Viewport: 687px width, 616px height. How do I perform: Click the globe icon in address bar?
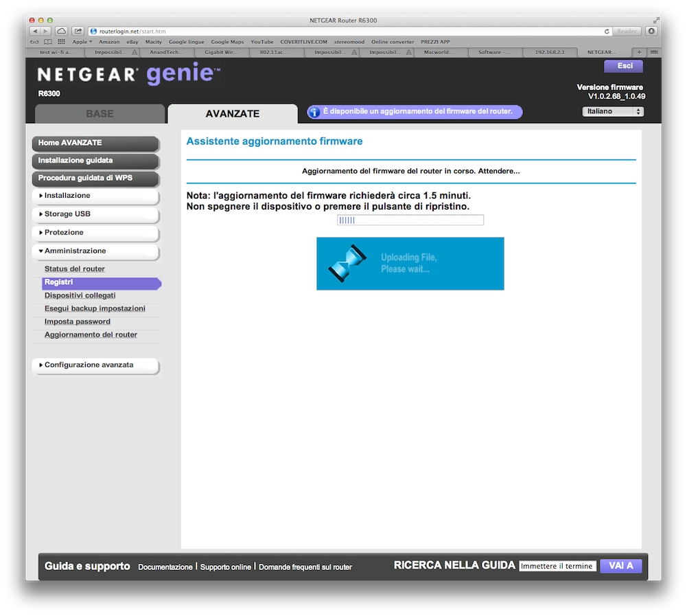pyautogui.click(x=93, y=31)
